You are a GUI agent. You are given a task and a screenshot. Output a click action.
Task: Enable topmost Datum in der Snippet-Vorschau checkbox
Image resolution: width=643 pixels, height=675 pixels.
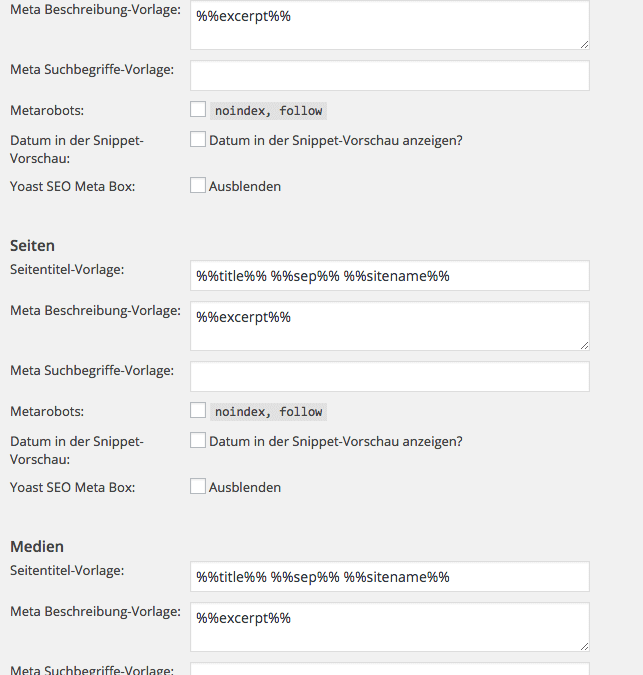click(198, 140)
